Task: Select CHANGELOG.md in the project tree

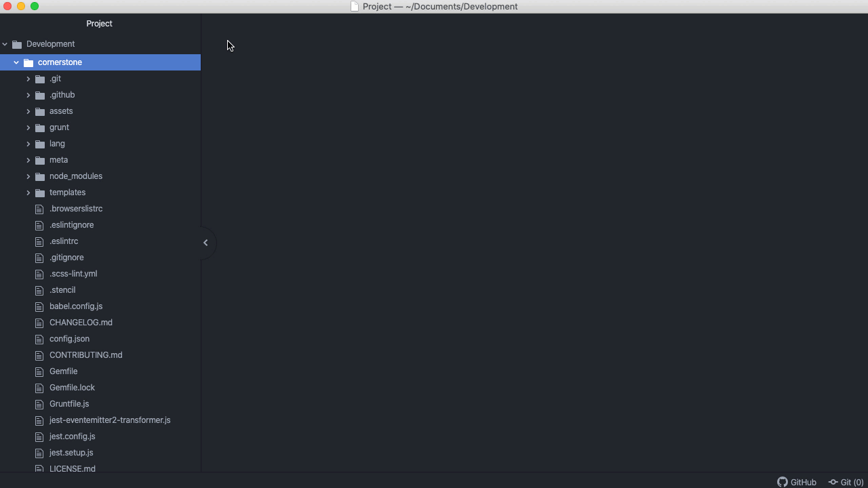Action: [x=81, y=322]
